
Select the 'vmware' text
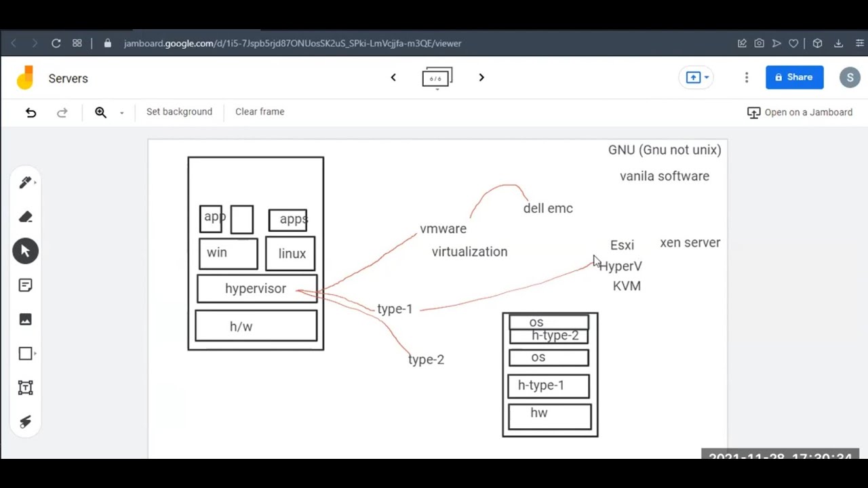pos(443,229)
